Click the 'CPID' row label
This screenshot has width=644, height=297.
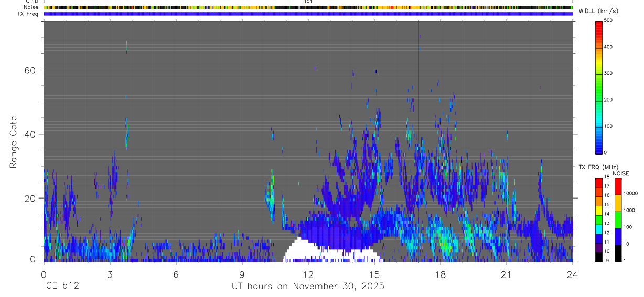tap(32, 2)
